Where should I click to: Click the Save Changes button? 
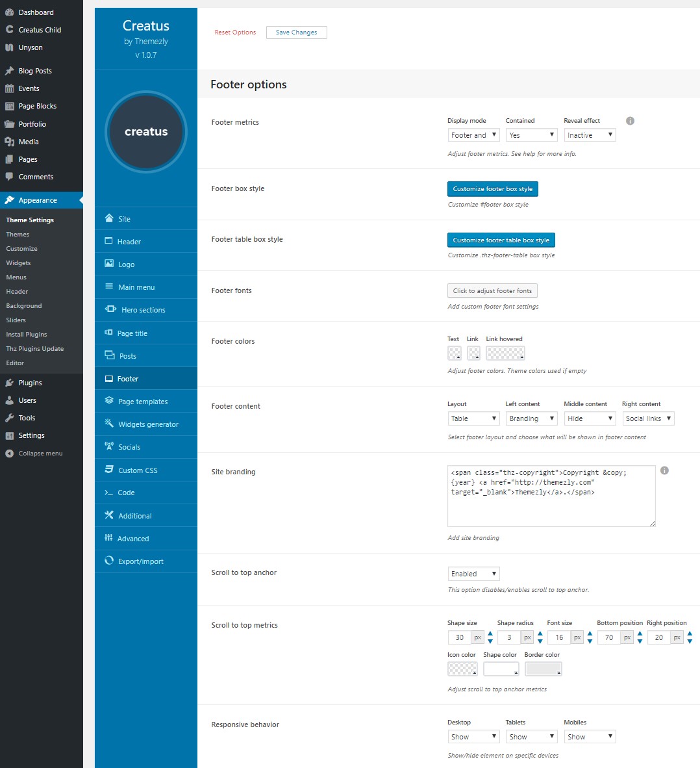296,32
